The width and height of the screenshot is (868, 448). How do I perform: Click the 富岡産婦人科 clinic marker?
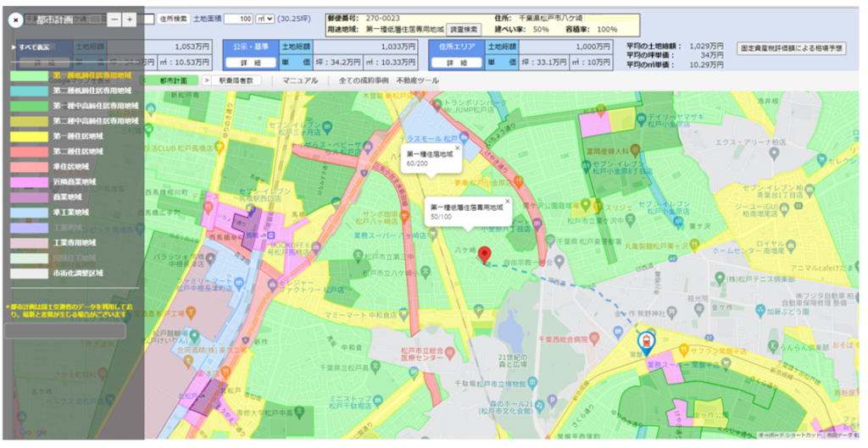click(635, 149)
